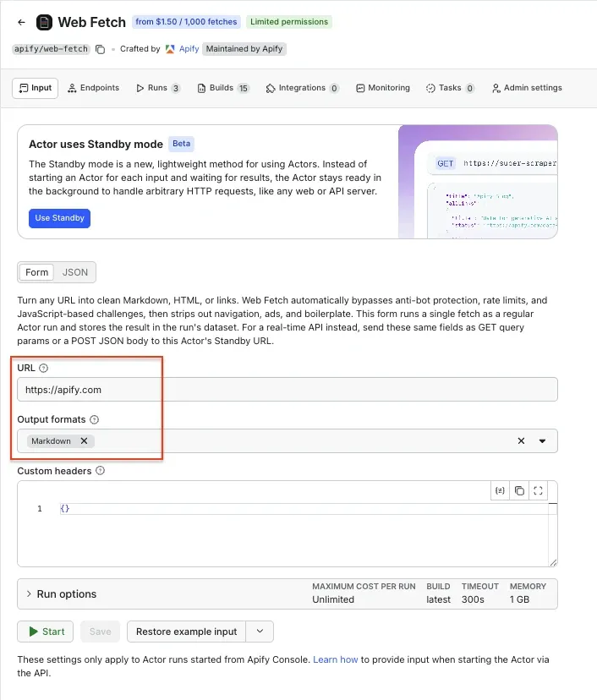Image resolution: width=597 pixels, height=700 pixels.
Task: Copy the apify/web-fetch actor ID
Action: (101, 49)
